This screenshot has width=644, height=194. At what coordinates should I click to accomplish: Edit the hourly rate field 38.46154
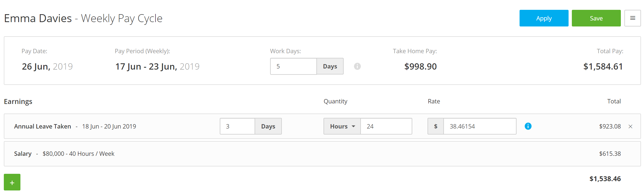coord(480,126)
